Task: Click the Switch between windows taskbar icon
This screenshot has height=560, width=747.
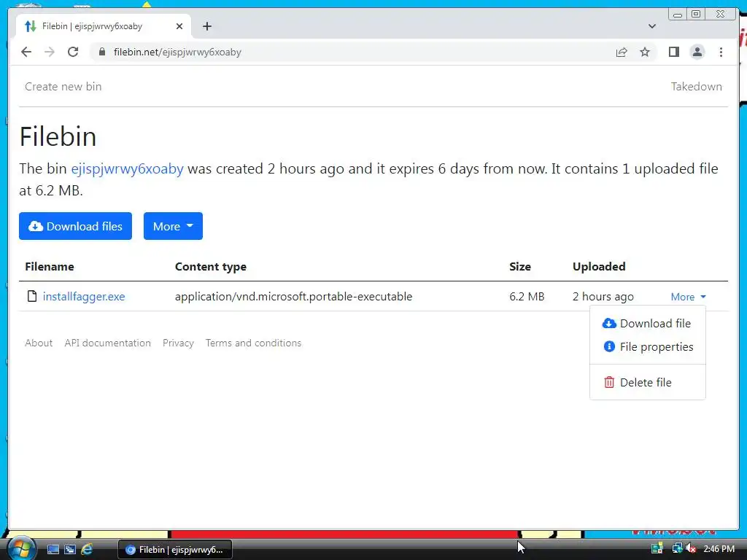Action: coord(69,550)
